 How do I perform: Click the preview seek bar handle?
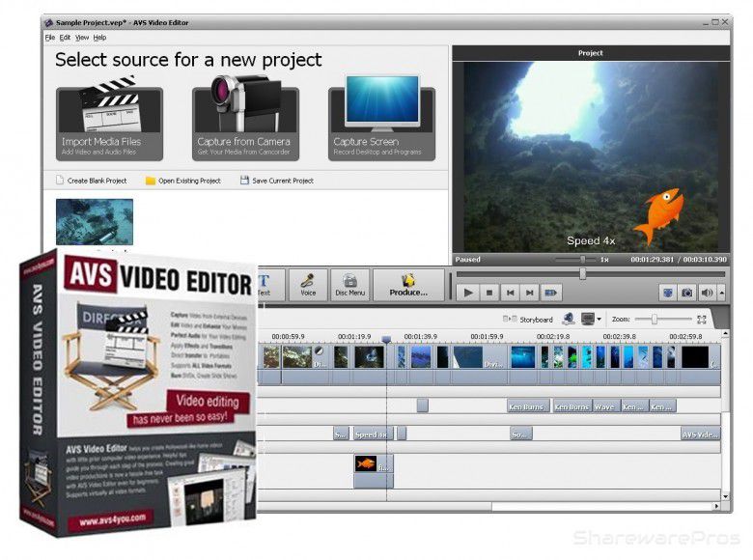(582, 274)
